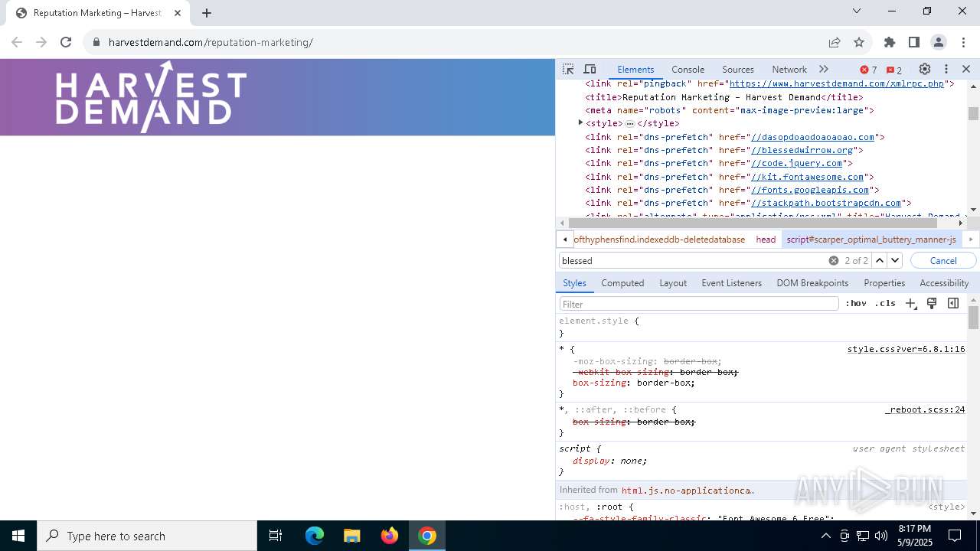The image size is (980, 551).
Task: Click the issues count badge
Action: (x=894, y=70)
